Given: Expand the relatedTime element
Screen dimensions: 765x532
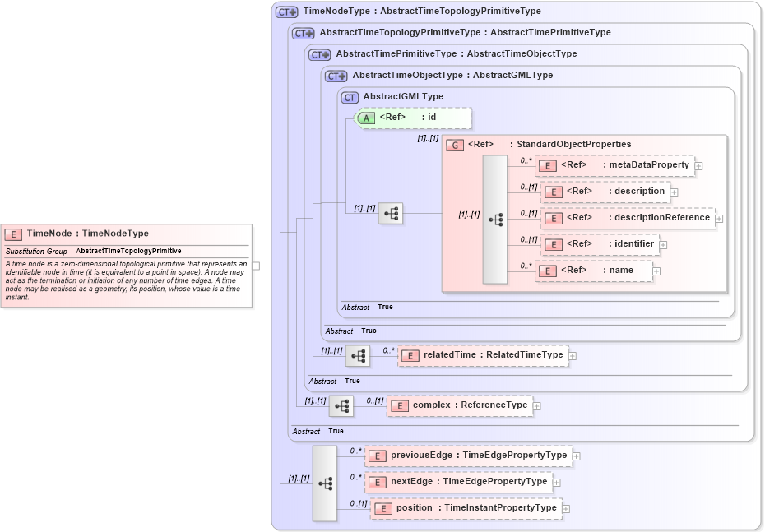Looking at the screenshot, I should [573, 357].
